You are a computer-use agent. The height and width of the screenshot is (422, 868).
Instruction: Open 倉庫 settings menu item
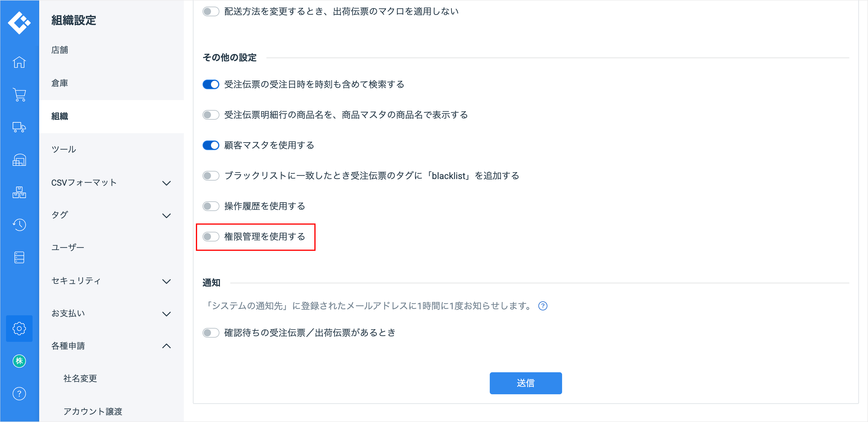coord(112,83)
